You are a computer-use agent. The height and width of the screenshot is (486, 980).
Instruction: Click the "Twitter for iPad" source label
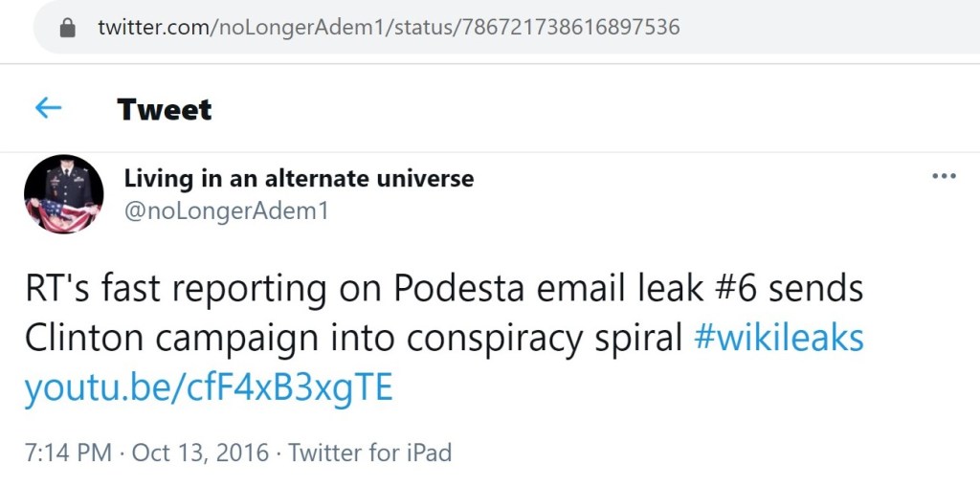[369, 452]
